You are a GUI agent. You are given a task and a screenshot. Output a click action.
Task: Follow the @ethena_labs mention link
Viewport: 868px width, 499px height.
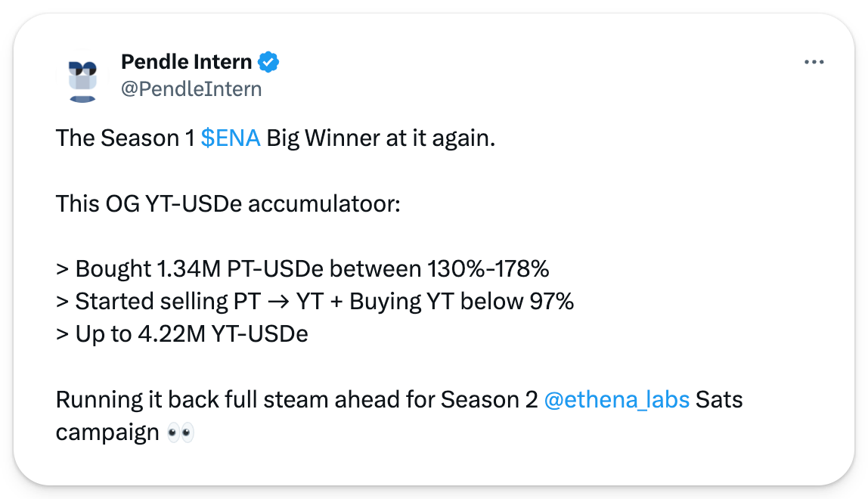tap(616, 399)
